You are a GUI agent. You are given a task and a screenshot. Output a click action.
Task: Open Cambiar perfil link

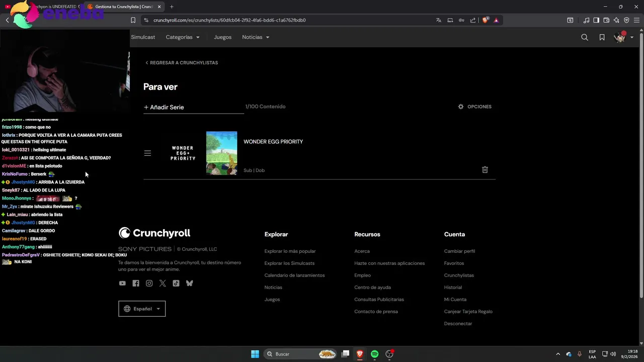pyautogui.click(x=459, y=251)
